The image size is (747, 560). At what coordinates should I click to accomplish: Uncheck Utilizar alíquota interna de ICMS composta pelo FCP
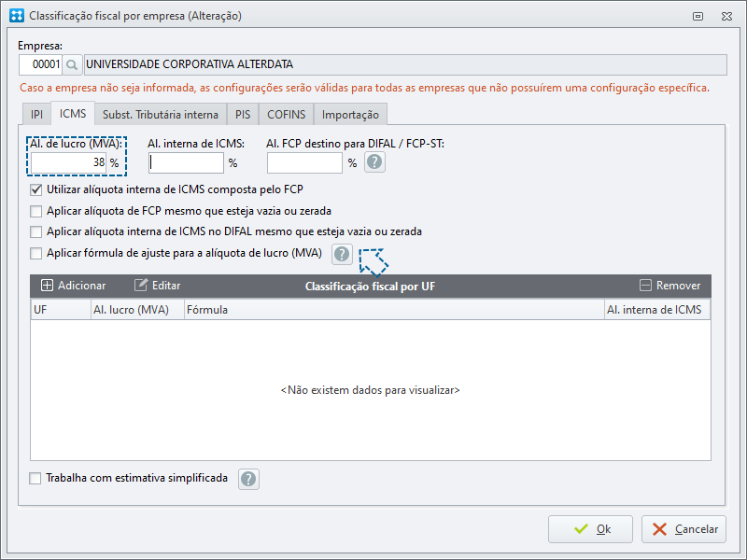(x=35, y=190)
